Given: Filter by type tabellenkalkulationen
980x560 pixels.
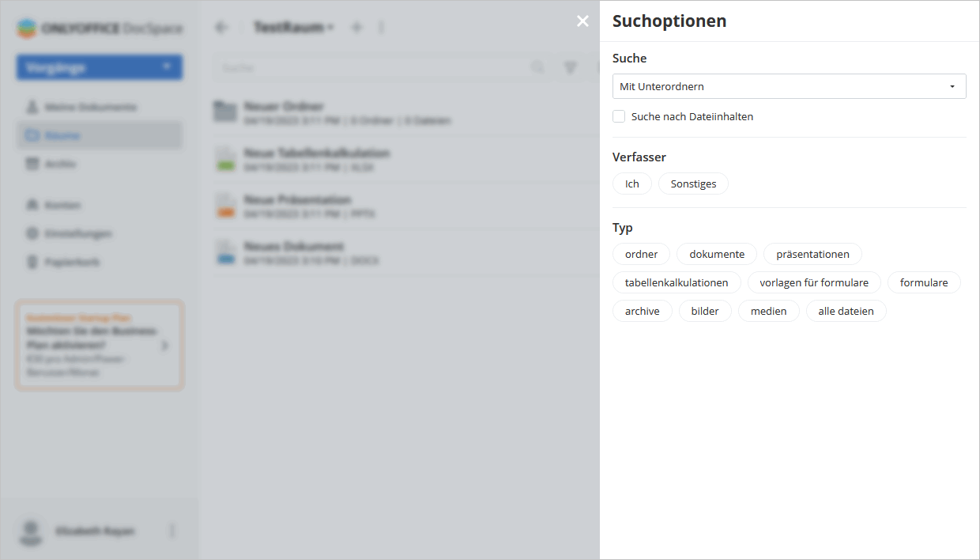Looking at the screenshot, I should 677,282.
